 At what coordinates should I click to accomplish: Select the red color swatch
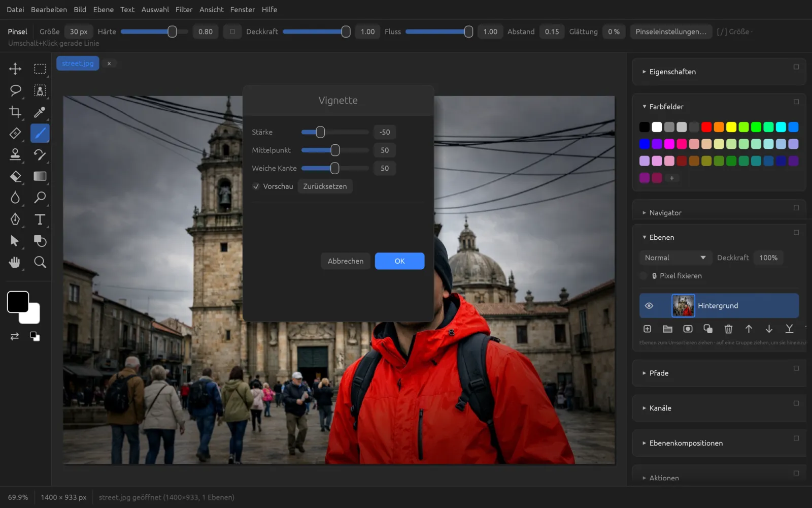(706, 127)
